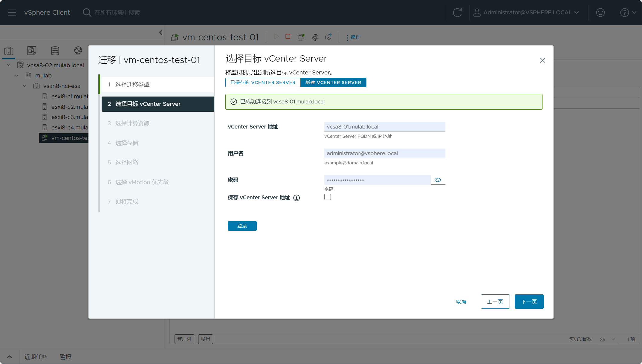
Task: Collapse the vcsa8-02.mulab.local tree node
Action: coord(9,65)
